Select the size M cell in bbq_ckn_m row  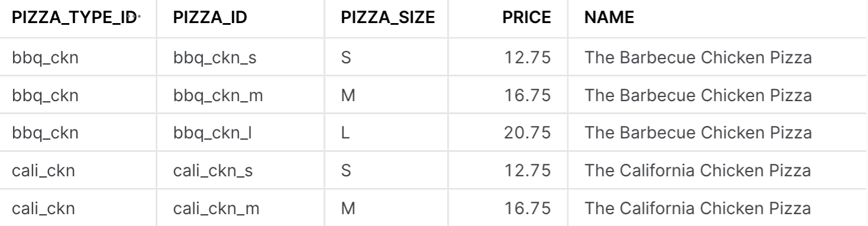pyautogui.click(x=387, y=96)
